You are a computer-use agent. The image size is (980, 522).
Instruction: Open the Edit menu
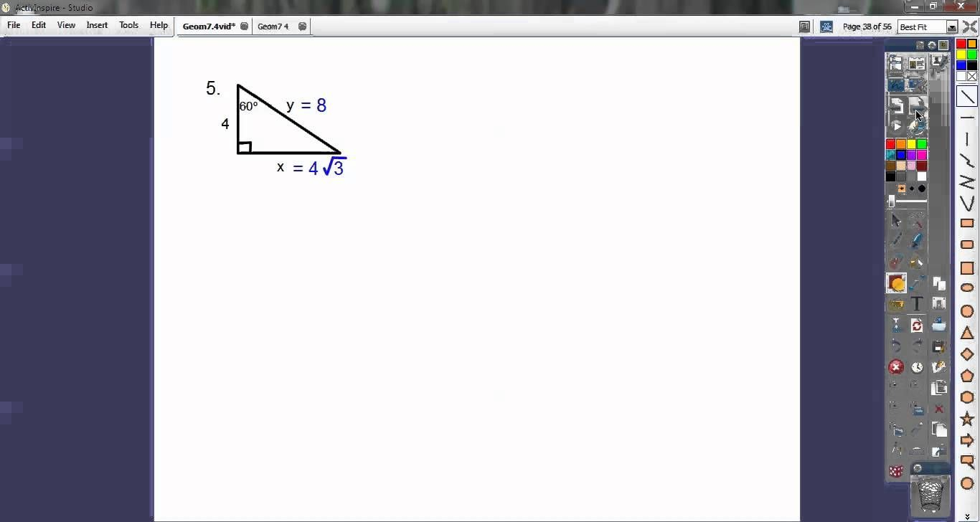[x=39, y=25]
